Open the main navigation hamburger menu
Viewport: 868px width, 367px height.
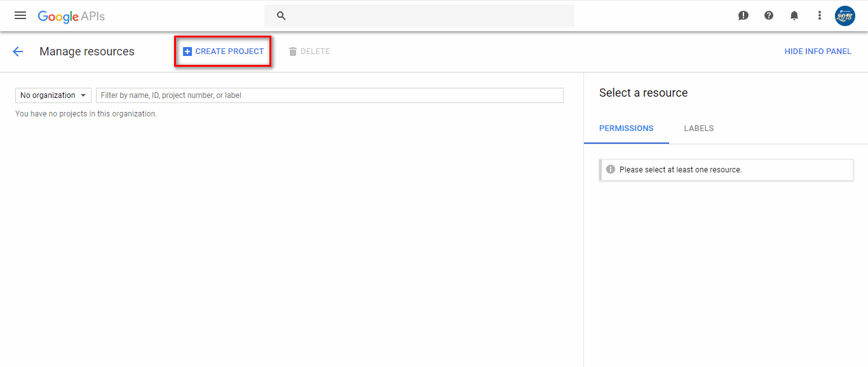[20, 16]
